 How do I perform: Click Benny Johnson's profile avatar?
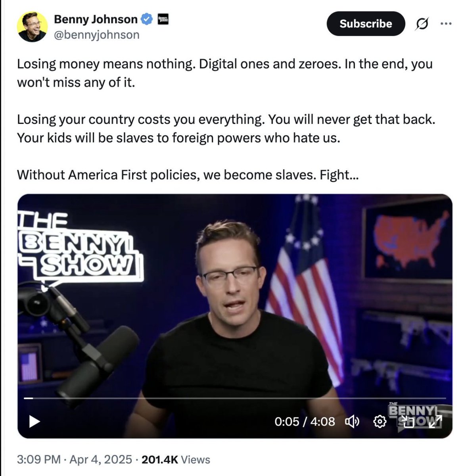tap(32, 27)
